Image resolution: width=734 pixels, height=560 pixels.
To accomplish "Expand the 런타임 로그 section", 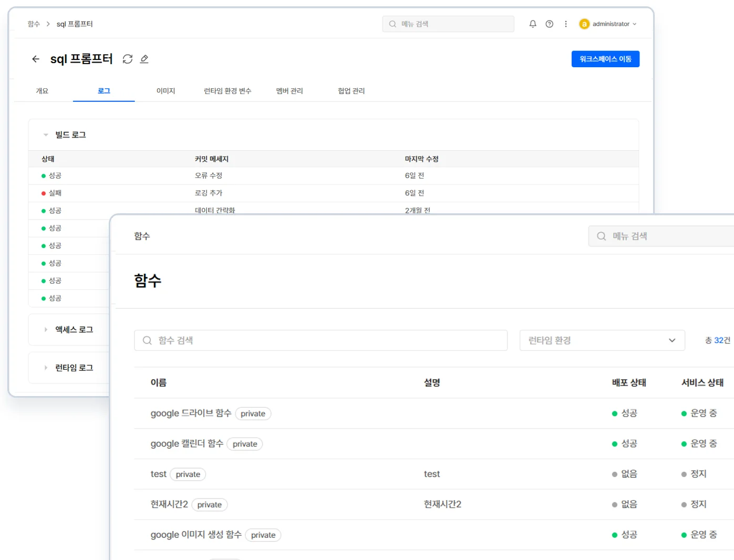I will click(46, 368).
